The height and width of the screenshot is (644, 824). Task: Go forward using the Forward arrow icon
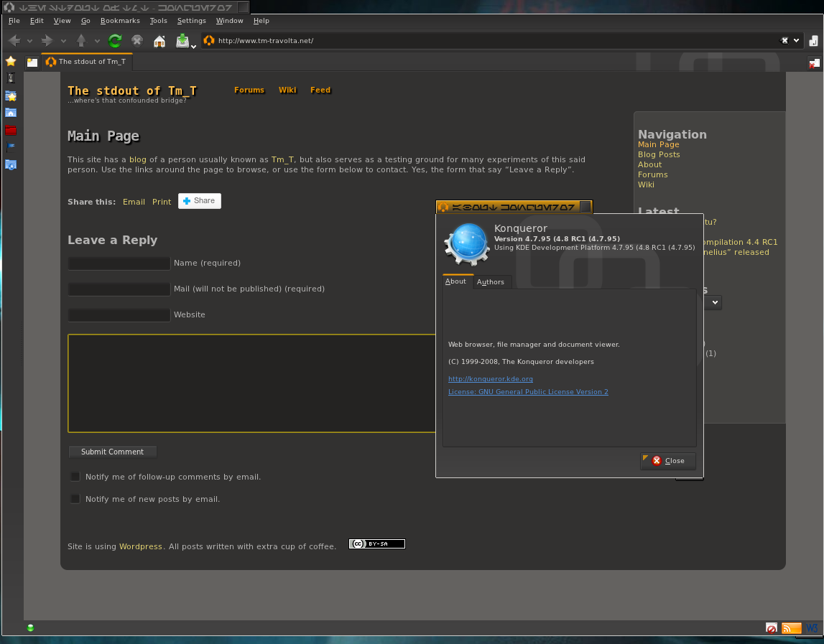[47, 40]
